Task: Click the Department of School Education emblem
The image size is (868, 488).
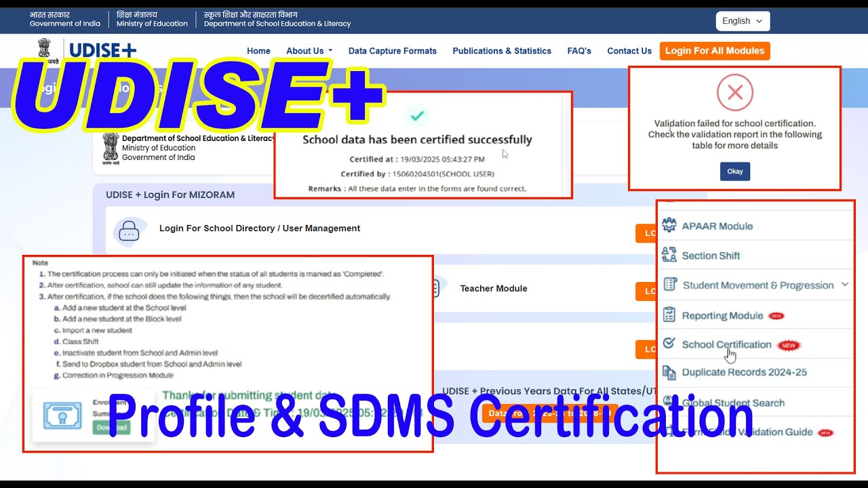Action: point(111,149)
